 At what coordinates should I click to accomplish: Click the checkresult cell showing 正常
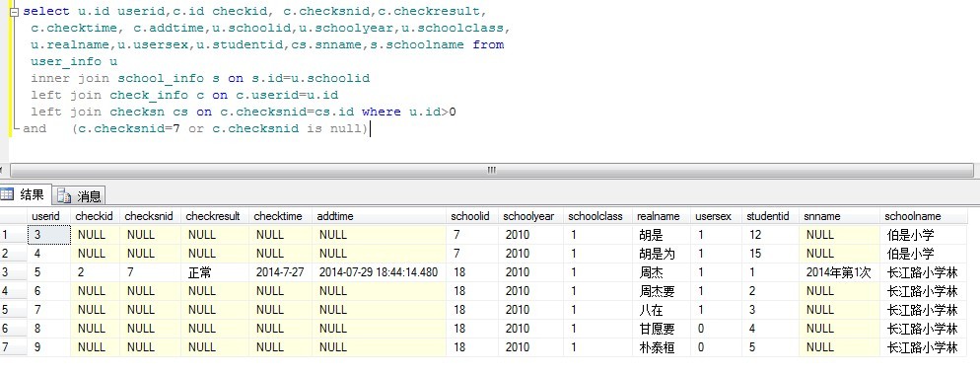coord(215,272)
